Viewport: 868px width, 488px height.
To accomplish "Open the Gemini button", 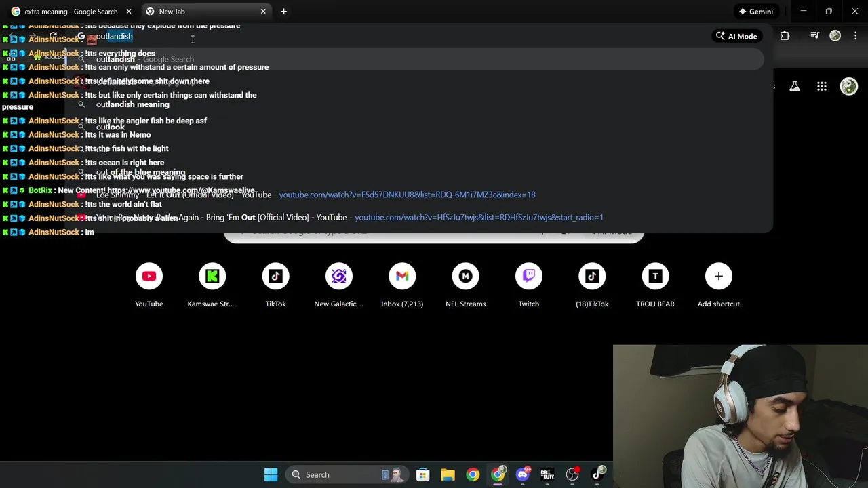I will (755, 12).
